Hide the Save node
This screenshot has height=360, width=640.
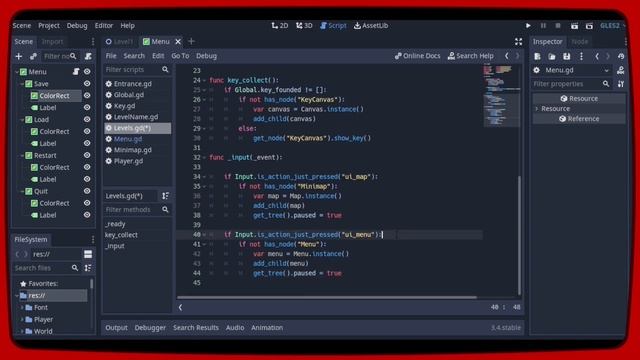(x=87, y=83)
